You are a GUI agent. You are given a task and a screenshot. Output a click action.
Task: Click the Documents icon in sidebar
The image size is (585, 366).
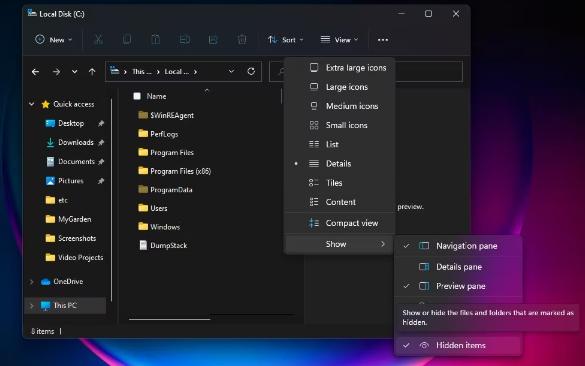coord(50,162)
